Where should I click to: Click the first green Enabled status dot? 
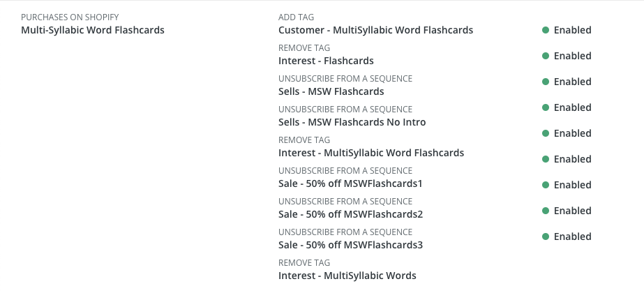546,30
